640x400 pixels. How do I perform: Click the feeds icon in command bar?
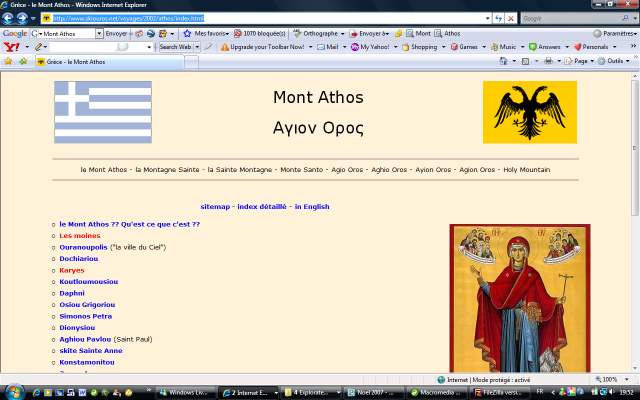pos(525,61)
